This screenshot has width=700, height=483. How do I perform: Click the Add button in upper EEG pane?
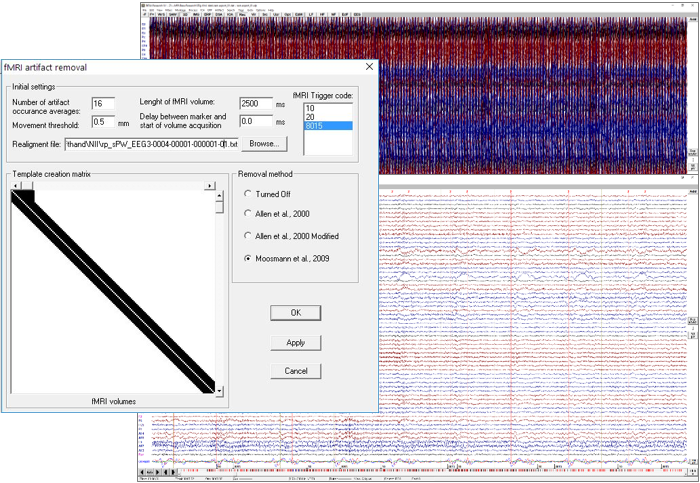[x=693, y=20]
